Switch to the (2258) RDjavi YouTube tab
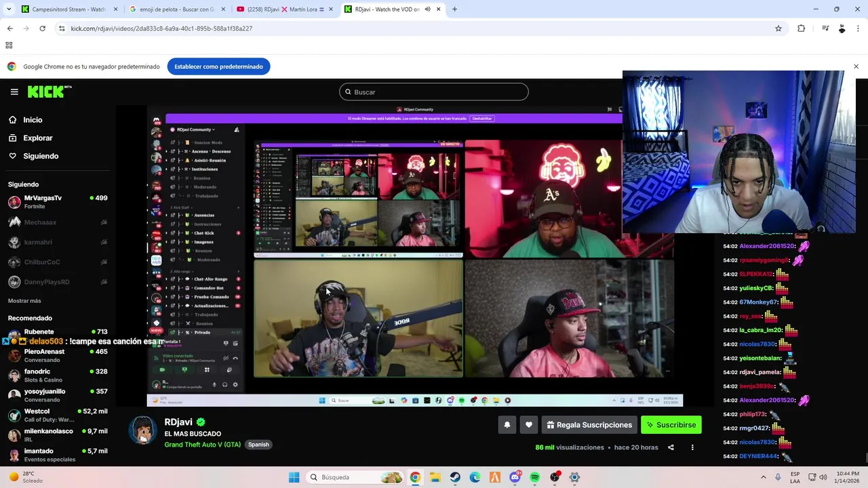 (284, 9)
